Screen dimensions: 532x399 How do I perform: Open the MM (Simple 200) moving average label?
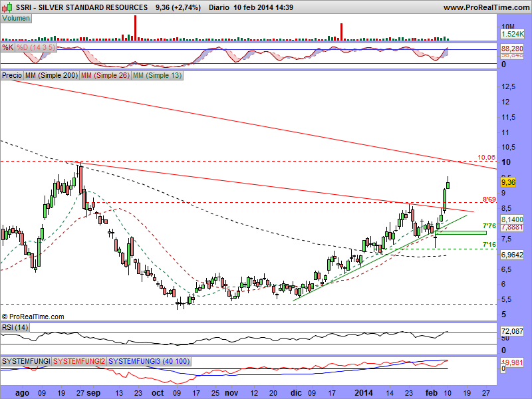pos(51,75)
